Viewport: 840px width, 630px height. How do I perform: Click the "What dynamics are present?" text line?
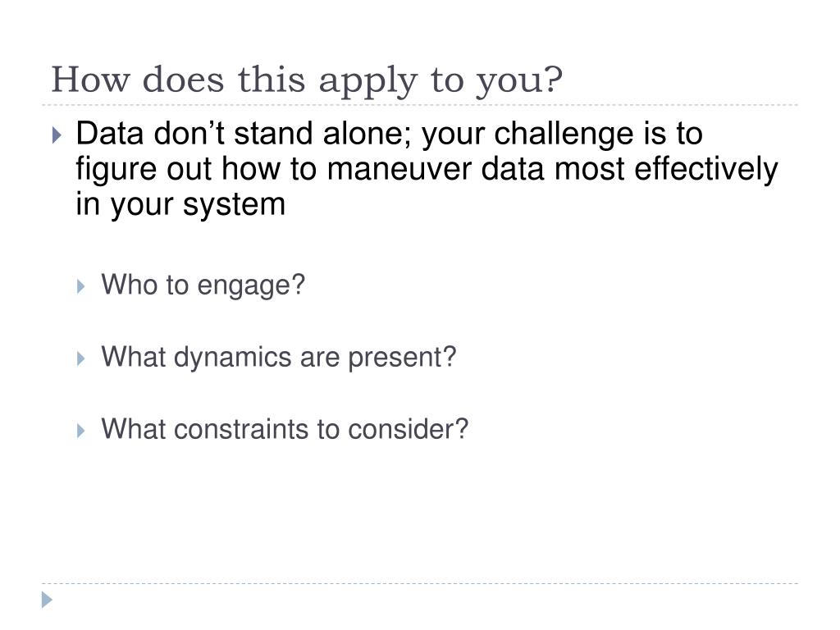click(279, 358)
